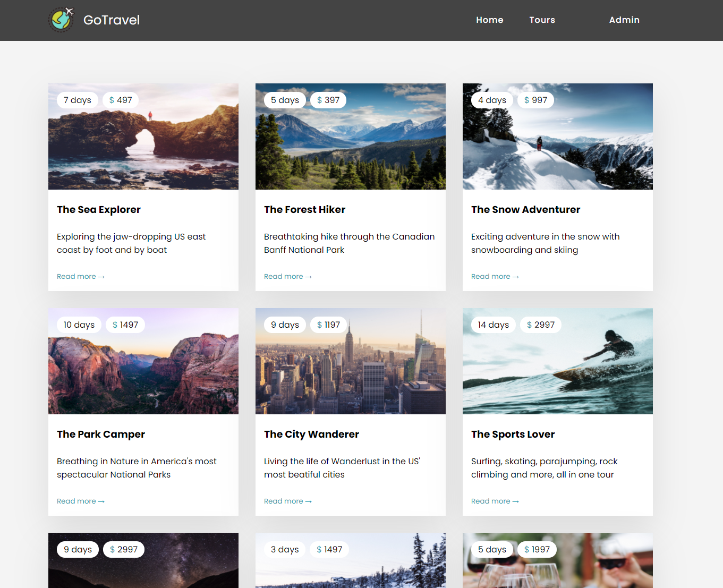723x588 pixels.
Task: Read more about The Sea Explorer
Action: pyautogui.click(x=81, y=277)
